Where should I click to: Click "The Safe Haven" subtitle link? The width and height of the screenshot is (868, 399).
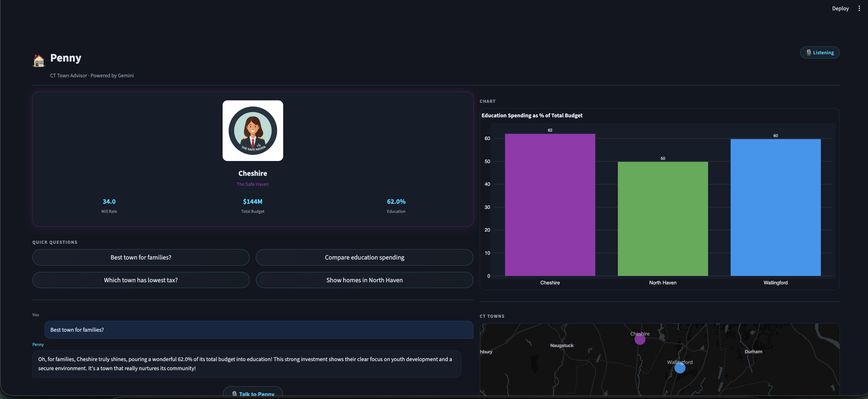click(x=252, y=184)
